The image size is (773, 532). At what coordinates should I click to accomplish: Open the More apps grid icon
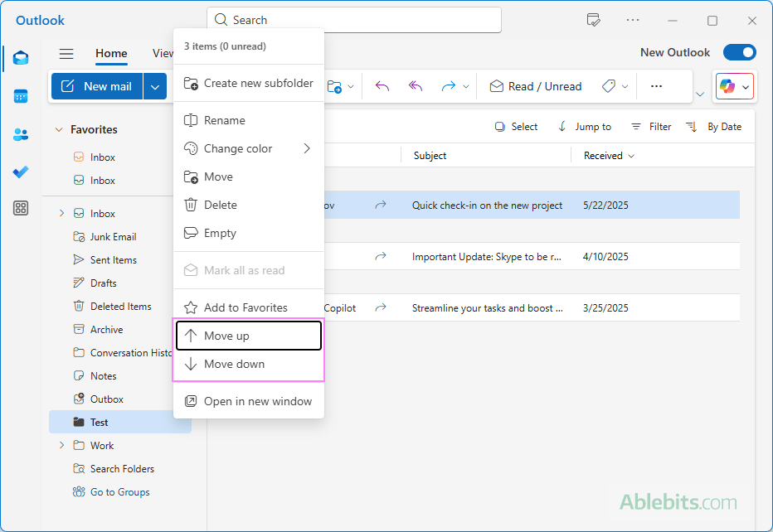[21, 209]
